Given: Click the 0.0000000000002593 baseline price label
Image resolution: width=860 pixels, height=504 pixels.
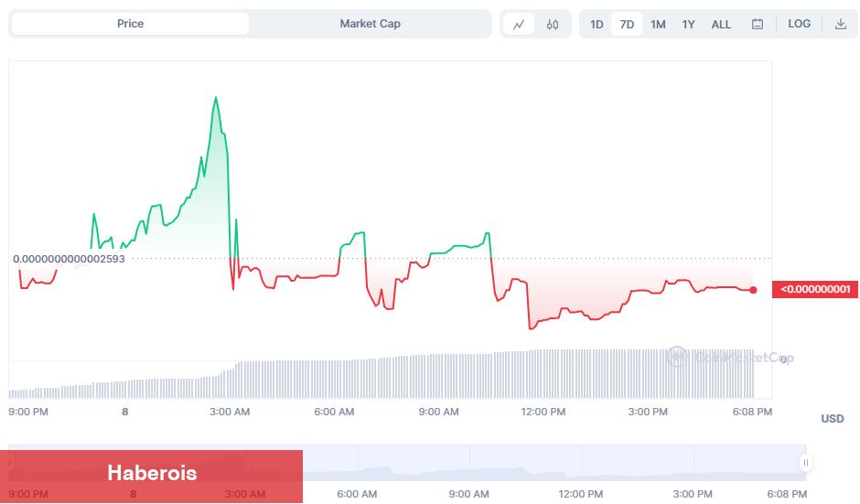Looking at the screenshot, I should click(70, 259).
